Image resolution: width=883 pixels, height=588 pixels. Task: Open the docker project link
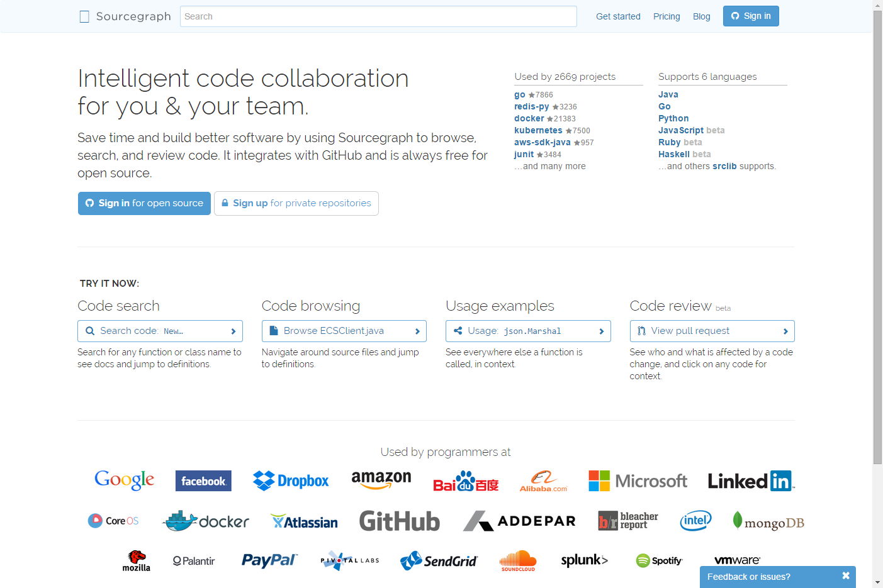pyautogui.click(x=529, y=118)
